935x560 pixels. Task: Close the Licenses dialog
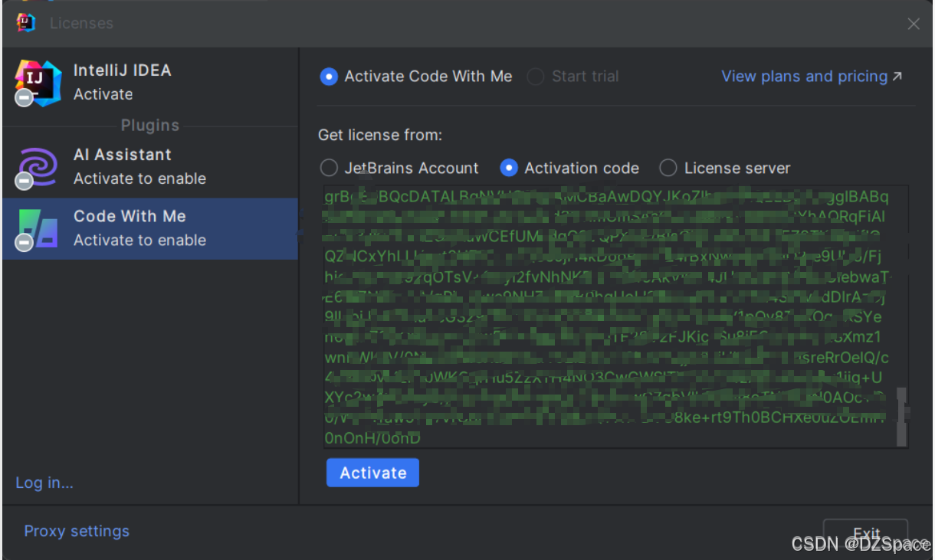[x=914, y=24]
